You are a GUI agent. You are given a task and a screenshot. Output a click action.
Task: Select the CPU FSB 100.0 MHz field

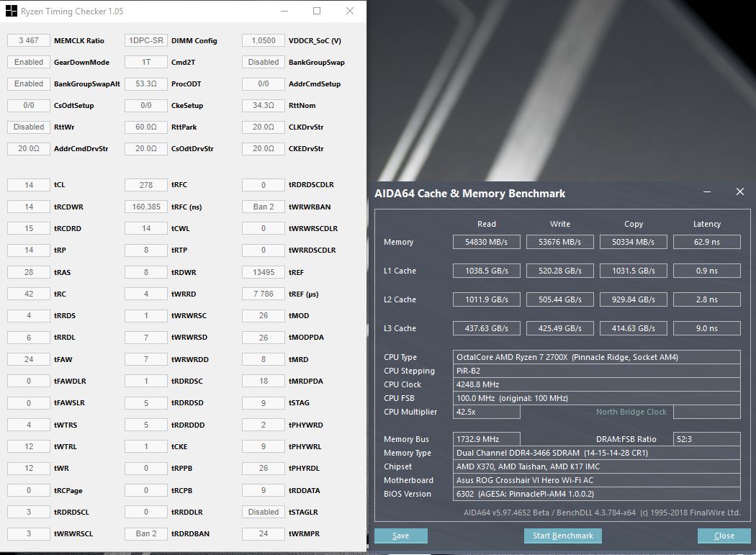(x=597, y=398)
